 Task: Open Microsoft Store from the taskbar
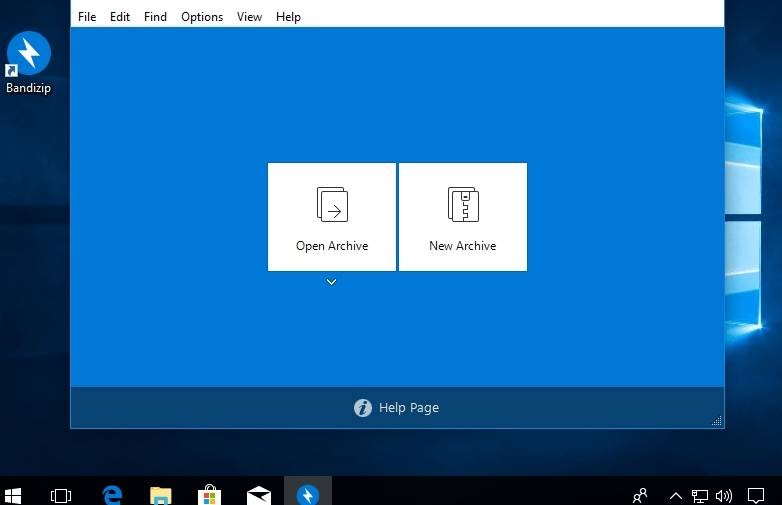(209, 494)
